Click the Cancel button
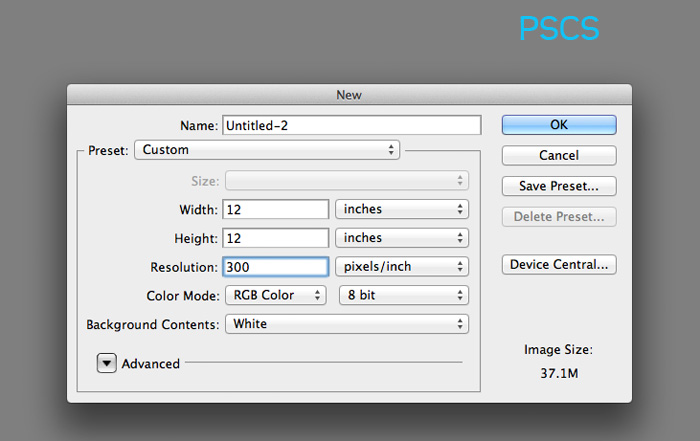Screen dimensions: 700x441 pos(559,155)
